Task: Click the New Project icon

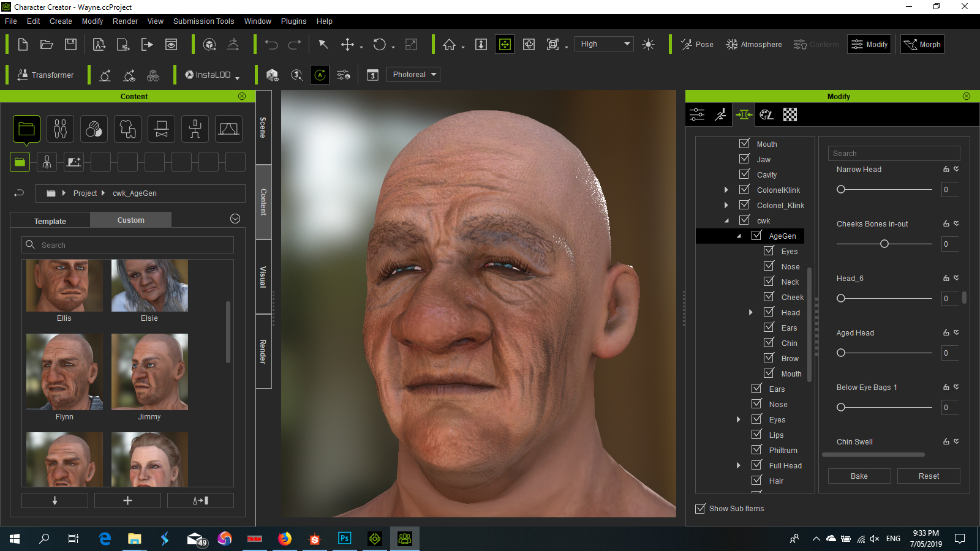Action: pos(23,44)
